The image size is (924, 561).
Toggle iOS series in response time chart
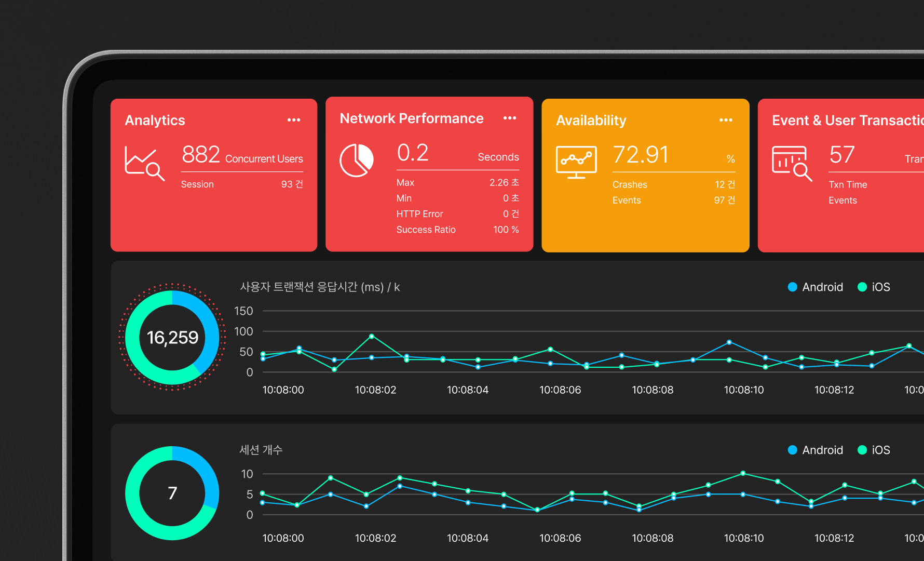pos(874,287)
